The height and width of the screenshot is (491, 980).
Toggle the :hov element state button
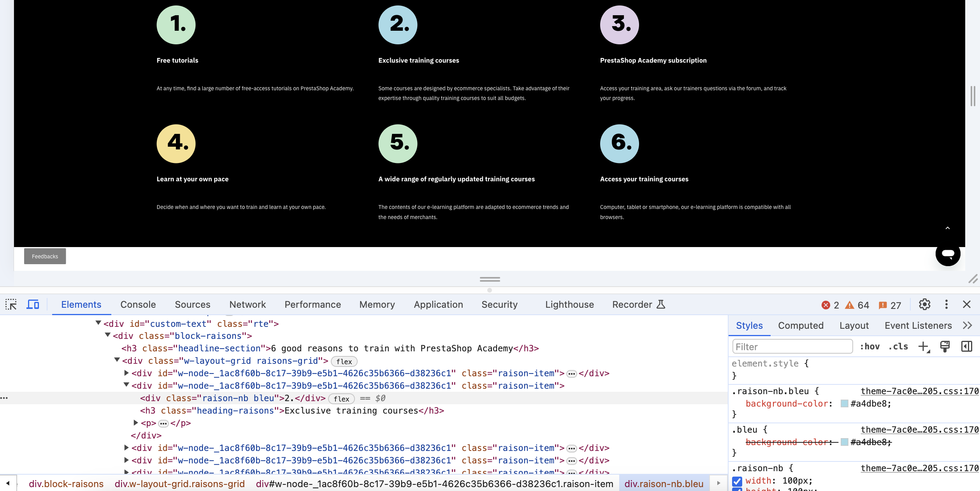(869, 346)
